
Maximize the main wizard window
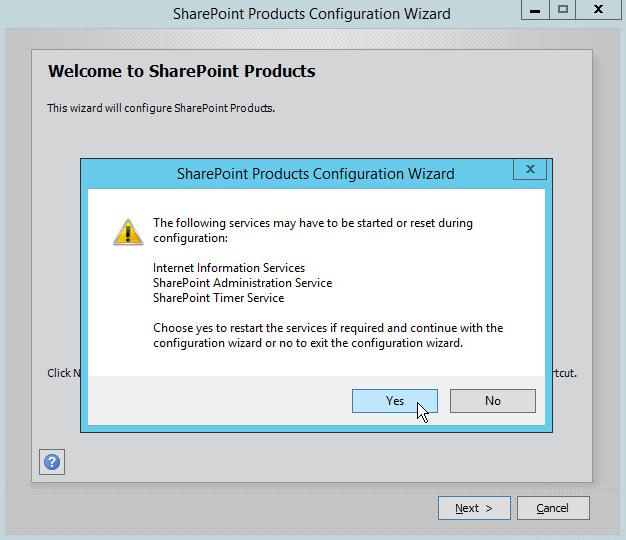point(563,9)
